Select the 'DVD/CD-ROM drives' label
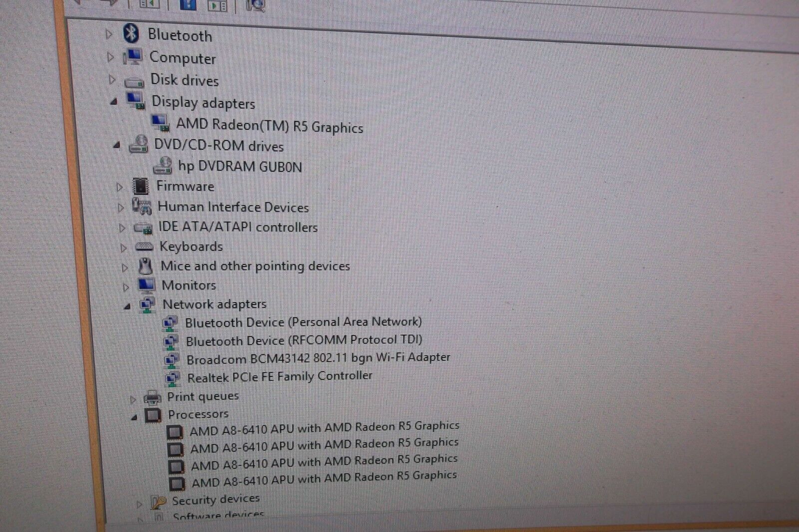Screen dimensions: 799x532 click(219, 145)
